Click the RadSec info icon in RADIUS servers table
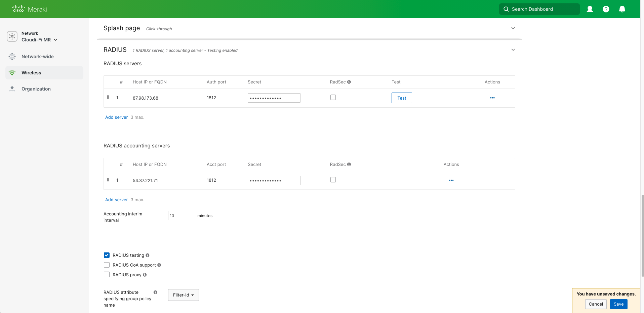Image resolution: width=644 pixels, height=313 pixels. [x=349, y=82]
